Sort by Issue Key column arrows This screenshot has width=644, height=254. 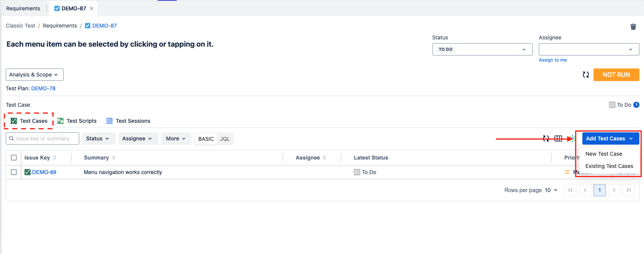tap(55, 158)
